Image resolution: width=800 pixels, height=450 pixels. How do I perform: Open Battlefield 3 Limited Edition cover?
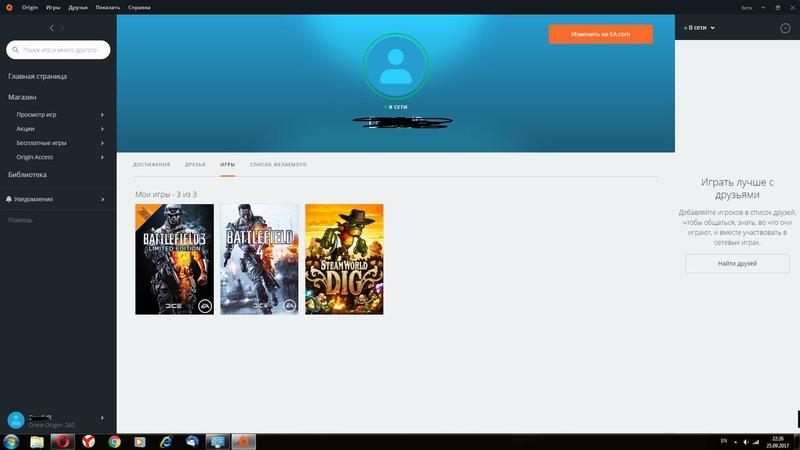174,259
